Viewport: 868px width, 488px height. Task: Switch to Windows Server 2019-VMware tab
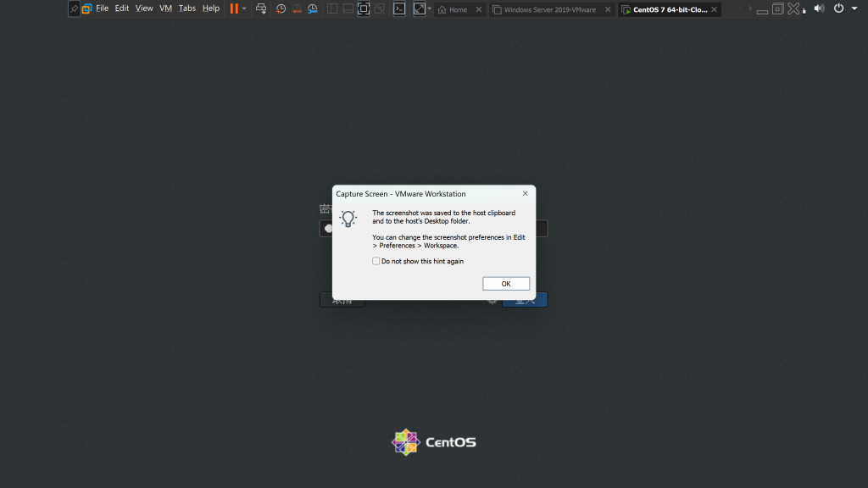[x=549, y=9]
